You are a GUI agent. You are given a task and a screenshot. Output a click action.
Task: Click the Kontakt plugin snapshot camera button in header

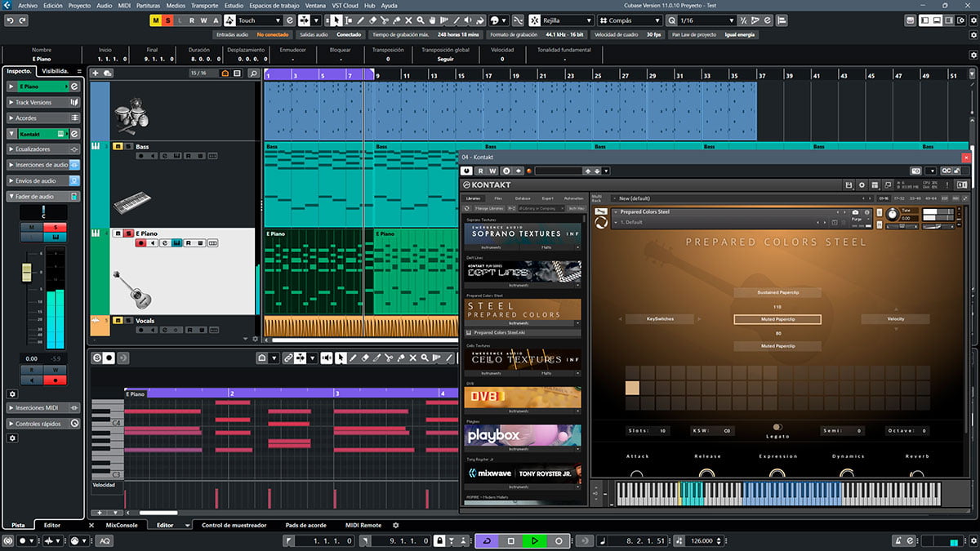[x=915, y=171]
